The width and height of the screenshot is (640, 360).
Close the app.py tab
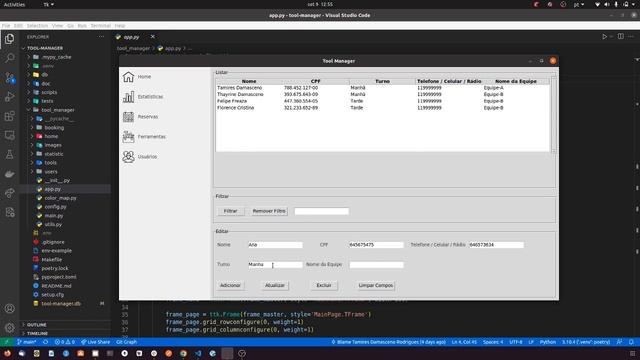pyautogui.click(x=153, y=37)
